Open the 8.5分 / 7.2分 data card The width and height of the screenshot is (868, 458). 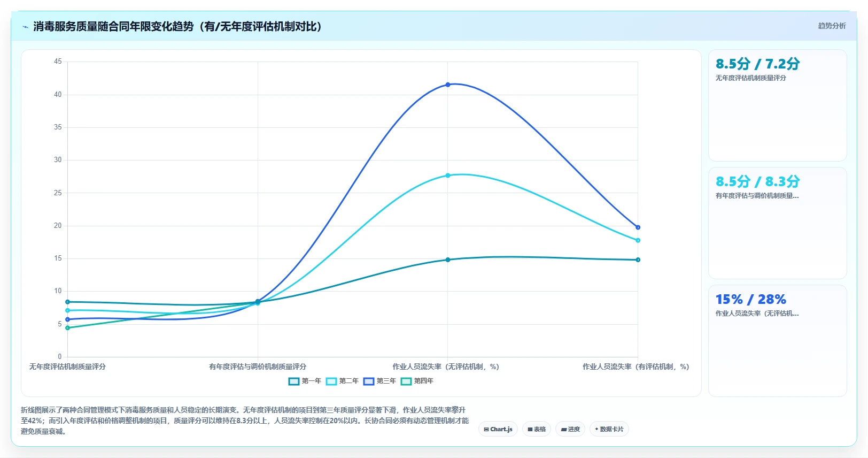coord(778,105)
